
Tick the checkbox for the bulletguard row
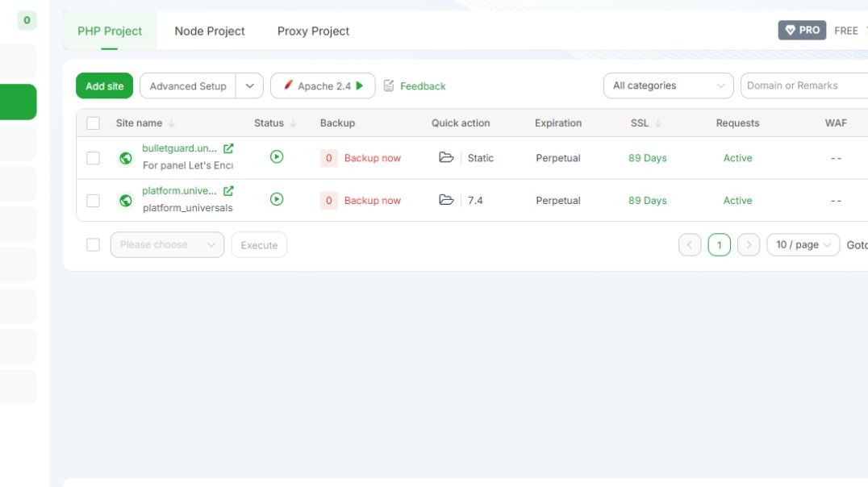[91, 157]
